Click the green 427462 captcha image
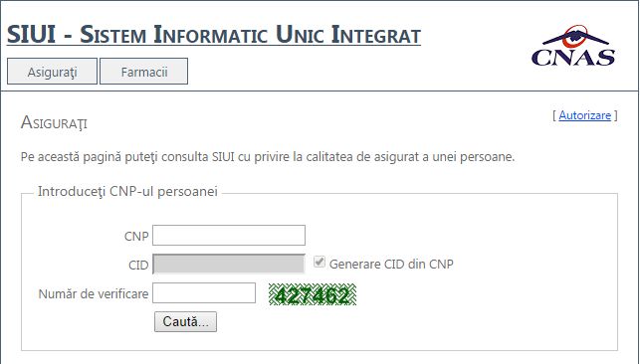640x364 pixels. point(313,294)
